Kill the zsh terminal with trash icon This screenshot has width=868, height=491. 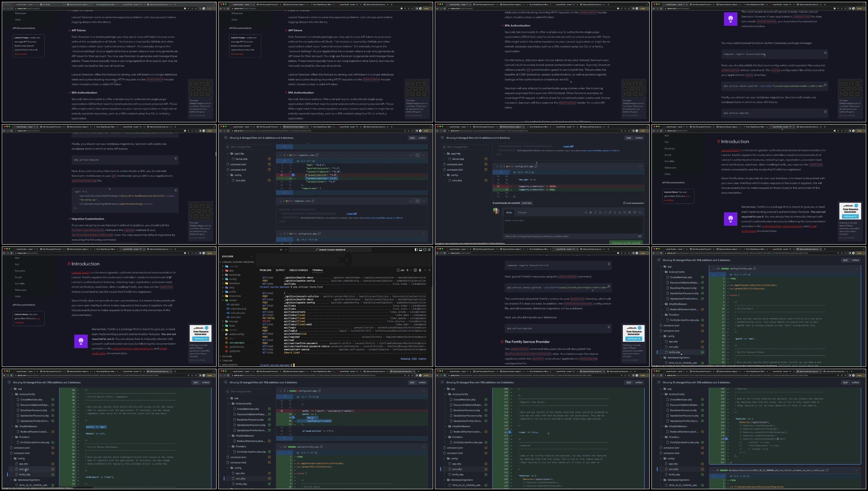click(420, 270)
